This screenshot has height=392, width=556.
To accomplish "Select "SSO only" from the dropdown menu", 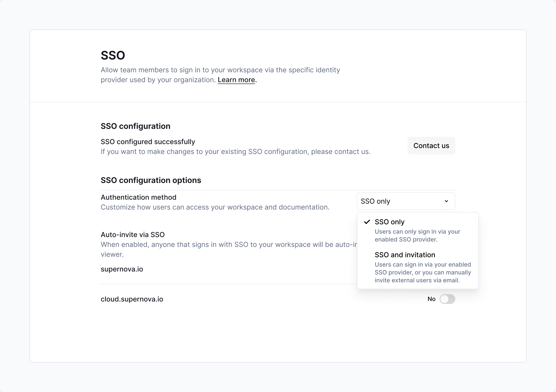I will point(389,222).
